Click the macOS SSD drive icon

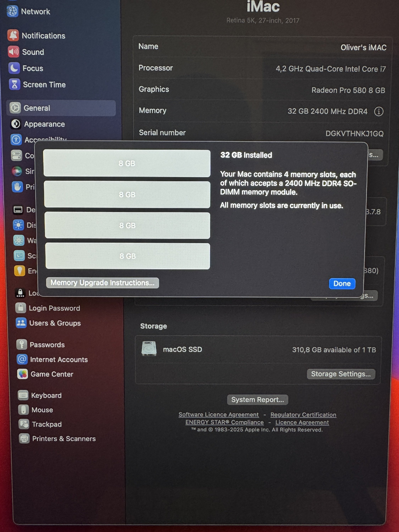[x=149, y=349]
